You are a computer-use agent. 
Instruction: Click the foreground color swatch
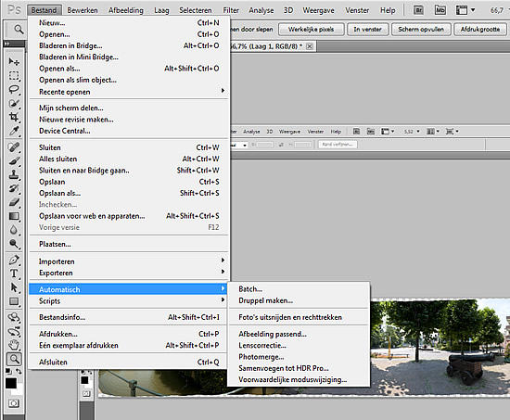click(10, 383)
